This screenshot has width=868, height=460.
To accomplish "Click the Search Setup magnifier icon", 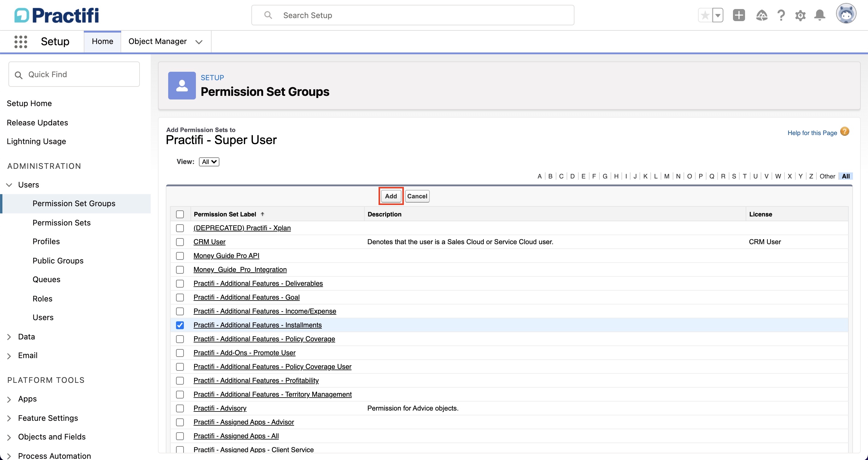I will 268,15.
